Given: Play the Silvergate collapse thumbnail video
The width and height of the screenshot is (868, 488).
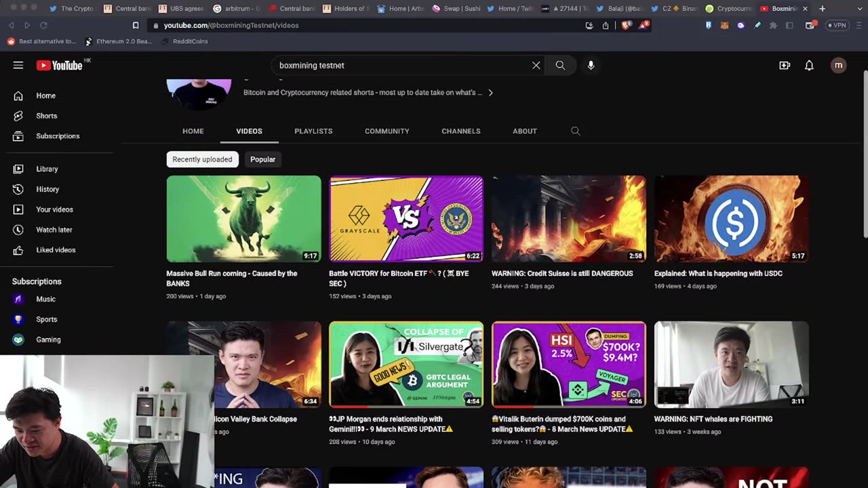Looking at the screenshot, I should pyautogui.click(x=406, y=365).
